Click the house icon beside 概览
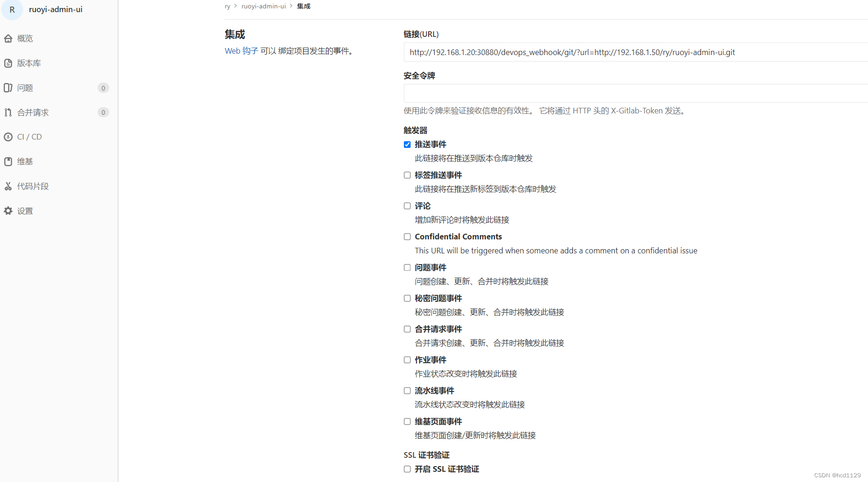This screenshot has width=868, height=482. 8,38
